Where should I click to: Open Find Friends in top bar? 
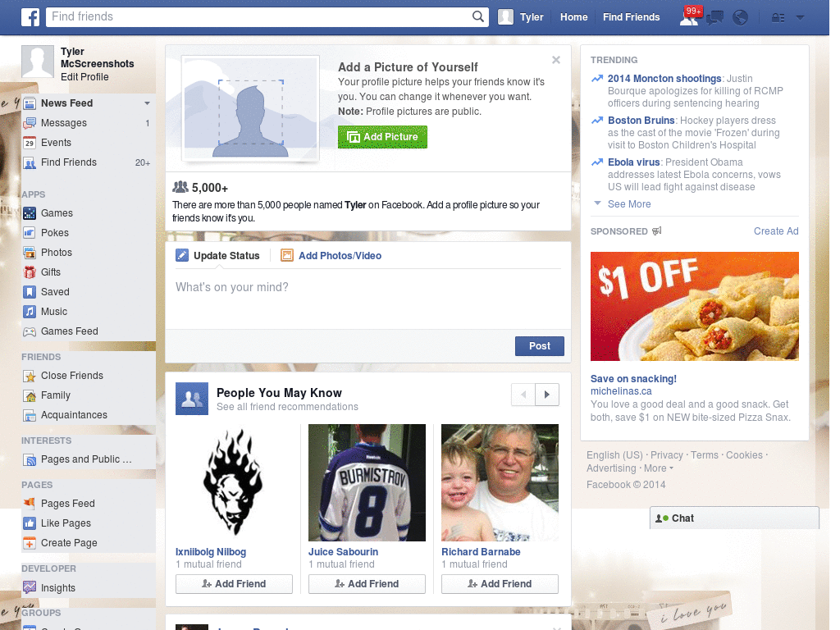(631, 17)
